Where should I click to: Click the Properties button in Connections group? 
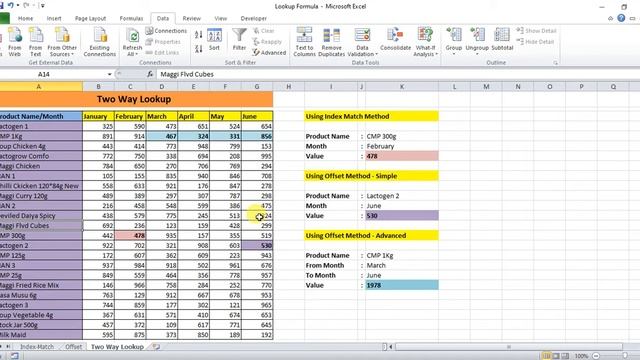pos(163,42)
